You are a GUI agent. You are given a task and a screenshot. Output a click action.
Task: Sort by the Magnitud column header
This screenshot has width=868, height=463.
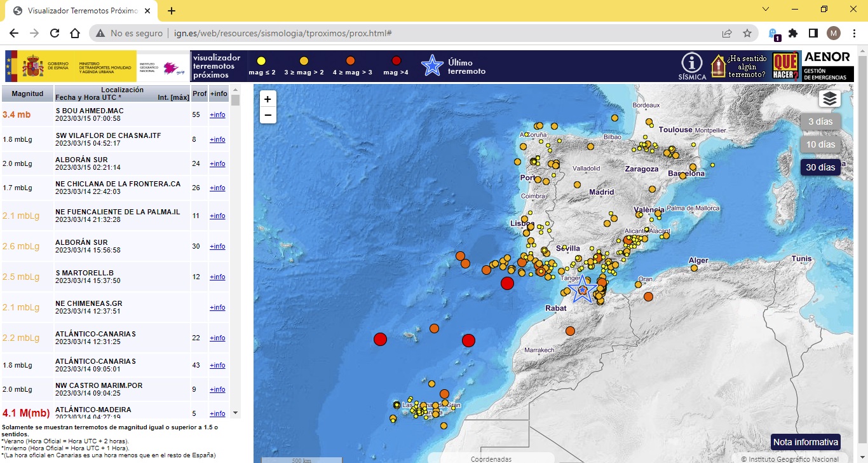(x=27, y=93)
